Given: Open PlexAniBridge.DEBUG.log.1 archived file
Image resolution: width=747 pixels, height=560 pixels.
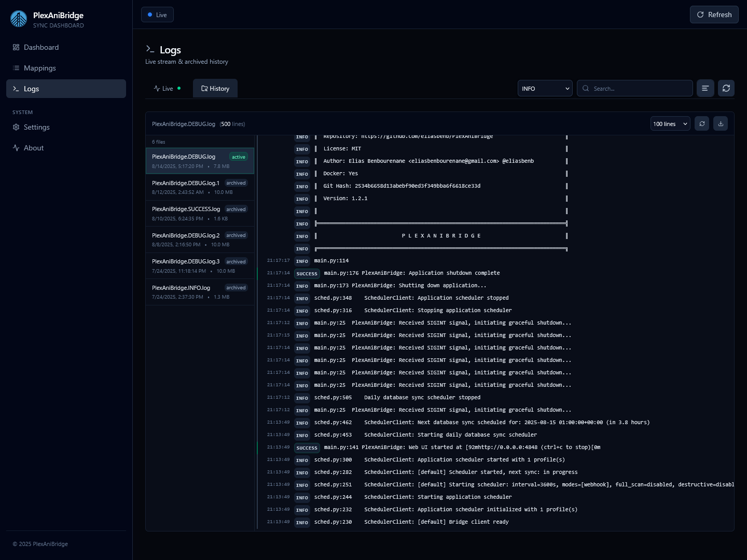Looking at the screenshot, I should 200,187.
